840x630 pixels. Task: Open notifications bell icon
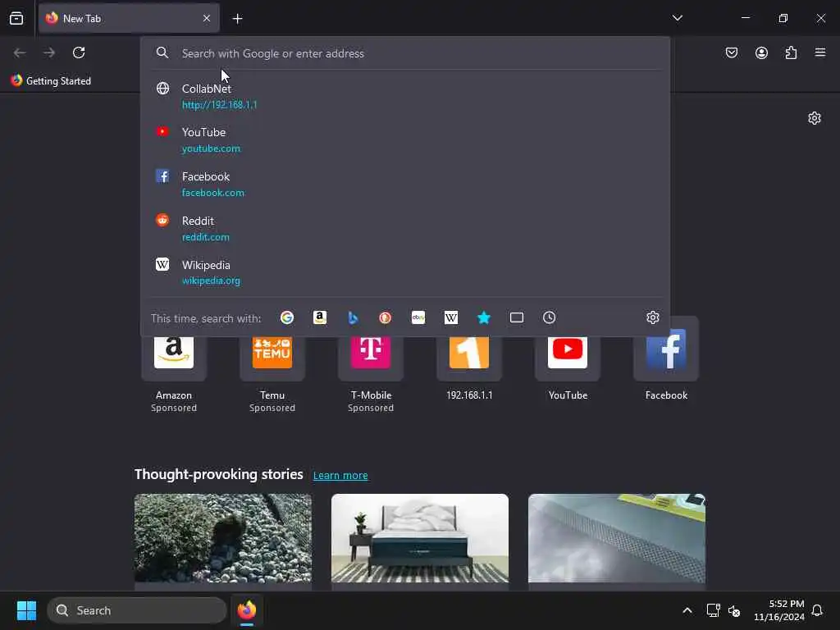coord(817,610)
